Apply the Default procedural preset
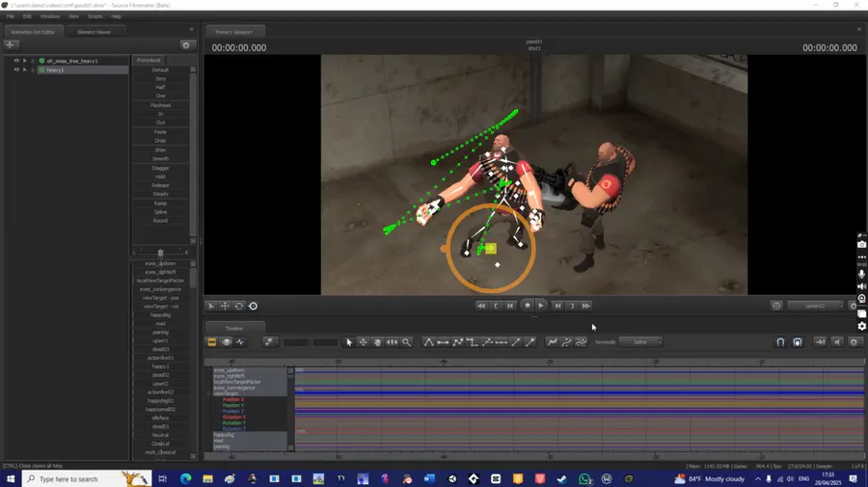 click(160, 69)
